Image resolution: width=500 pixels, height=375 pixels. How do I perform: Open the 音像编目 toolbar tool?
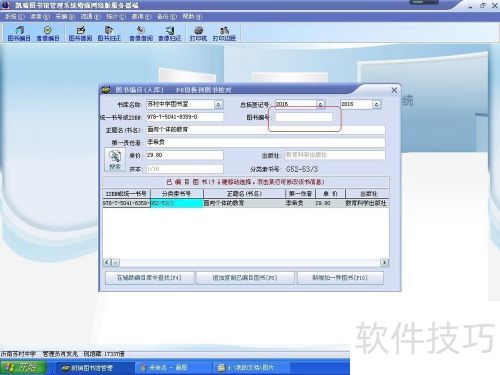[48, 34]
